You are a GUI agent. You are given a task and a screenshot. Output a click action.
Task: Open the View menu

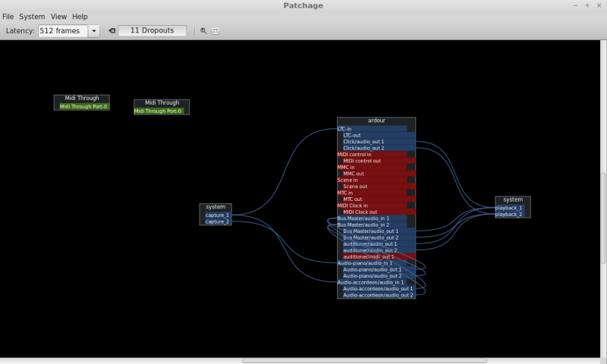(58, 17)
